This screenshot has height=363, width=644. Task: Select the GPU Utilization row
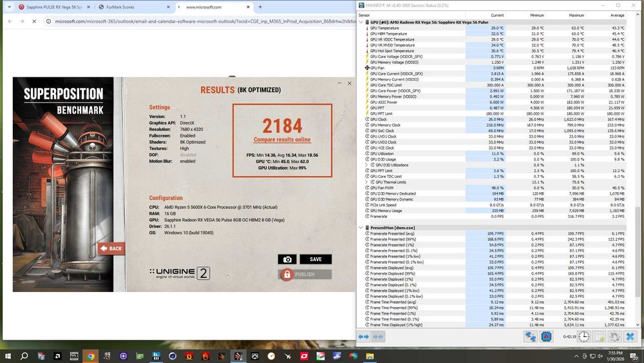(x=495, y=153)
